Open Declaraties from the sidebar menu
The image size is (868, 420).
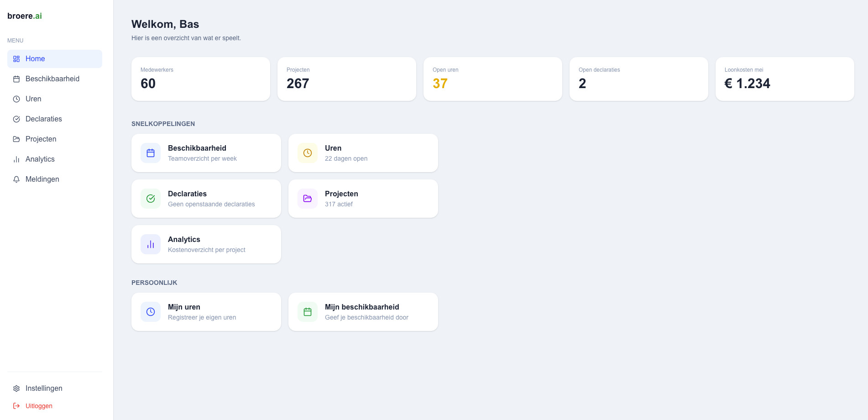point(55,119)
